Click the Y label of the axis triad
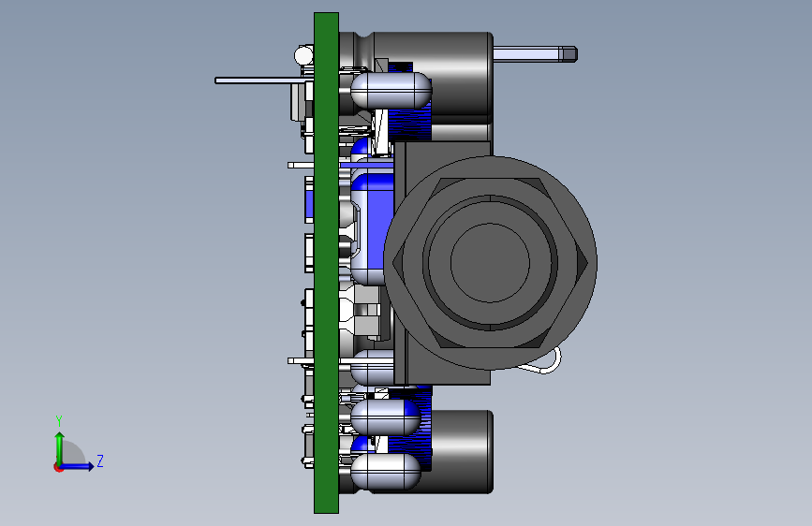Image resolution: width=812 pixels, height=526 pixels. (59, 421)
